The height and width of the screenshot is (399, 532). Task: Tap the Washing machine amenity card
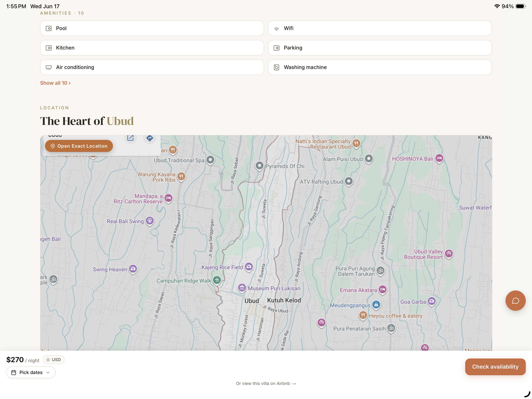coord(380,67)
